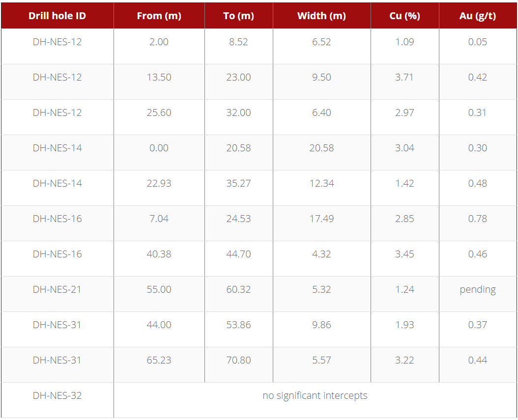Screen dimensions: 518x420
Task: Click the 3.45 Cu value for DH-NES-16
Action: 404,254
